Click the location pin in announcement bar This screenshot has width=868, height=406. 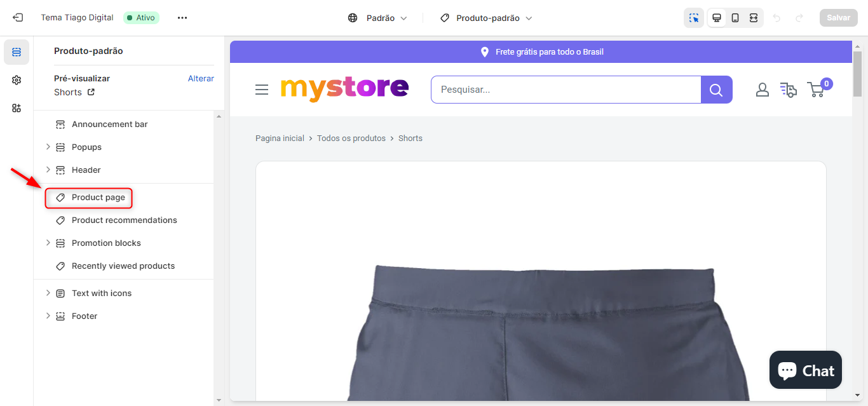pos(485,52)
